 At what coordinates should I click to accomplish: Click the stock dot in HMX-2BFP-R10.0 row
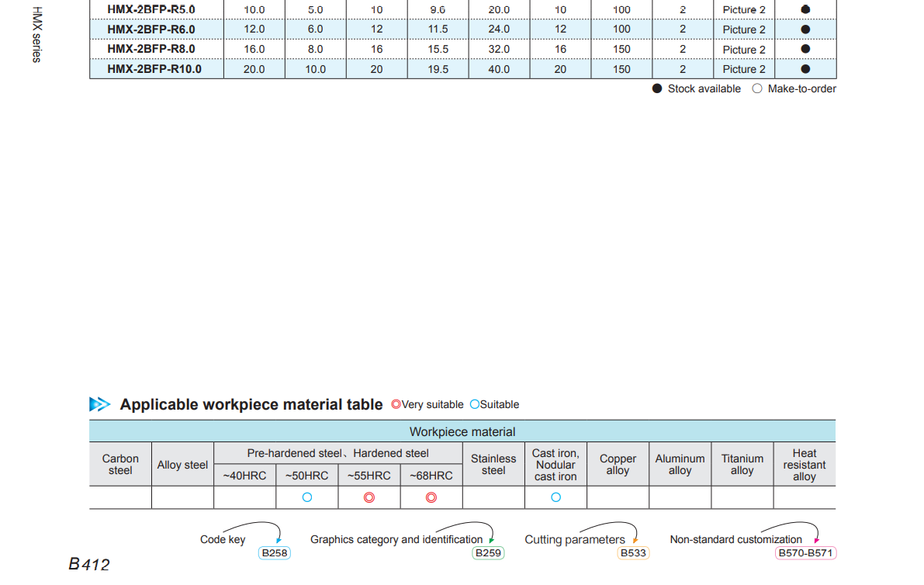click(805, 69)
